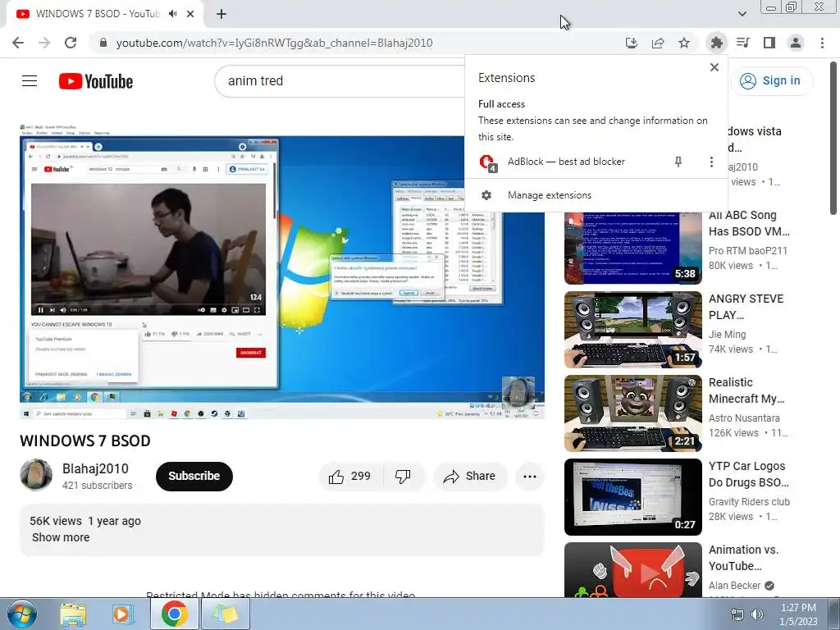Open Realistic Minecraft video thumbnail

[632, 413]
